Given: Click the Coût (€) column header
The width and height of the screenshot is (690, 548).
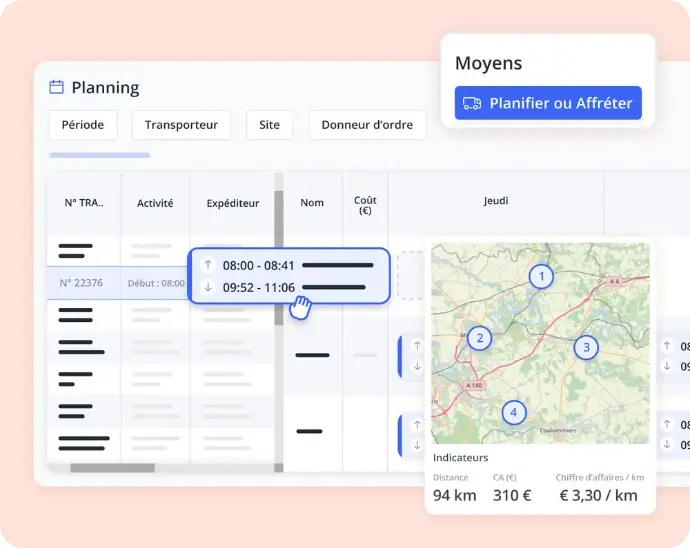Looking at the screenshot, I should click(x=365, y=205).
